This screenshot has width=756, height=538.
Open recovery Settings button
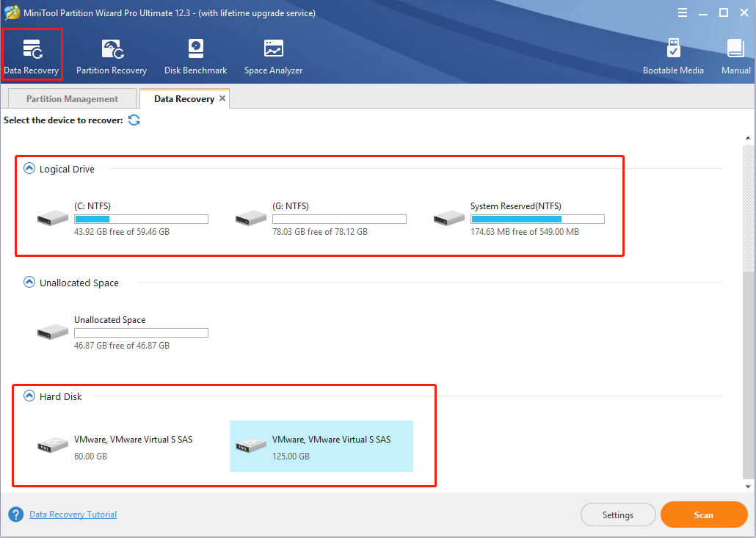pos(618,515)
